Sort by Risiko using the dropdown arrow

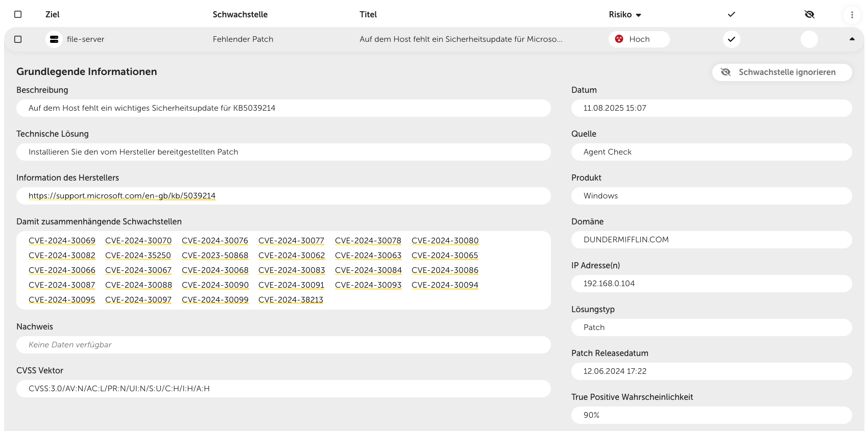click(638, 15)
